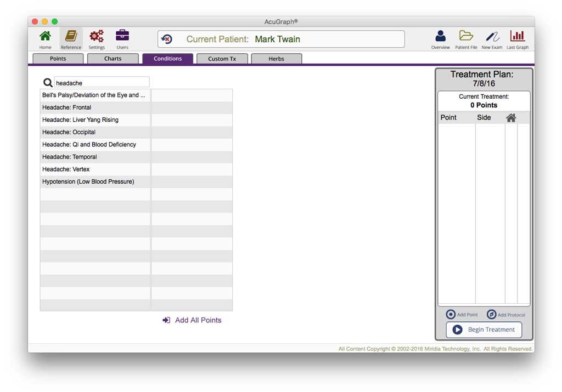Close the AcuGraph window with red button
Screen dimensions: 562x392
[x=35, y=21]
